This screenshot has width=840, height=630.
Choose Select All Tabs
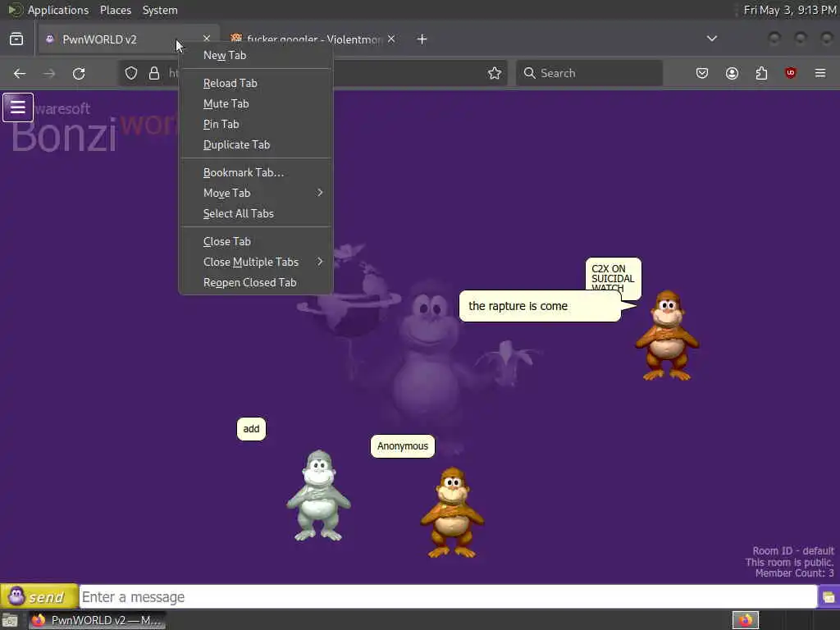tap(256, 213)
